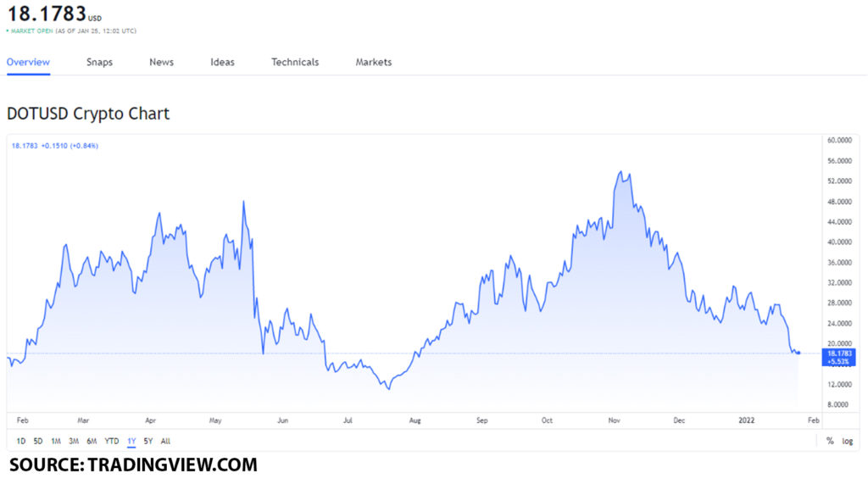The image size is (868, 484).
Task: Open the News tab
Action: (x=162, y=62)
